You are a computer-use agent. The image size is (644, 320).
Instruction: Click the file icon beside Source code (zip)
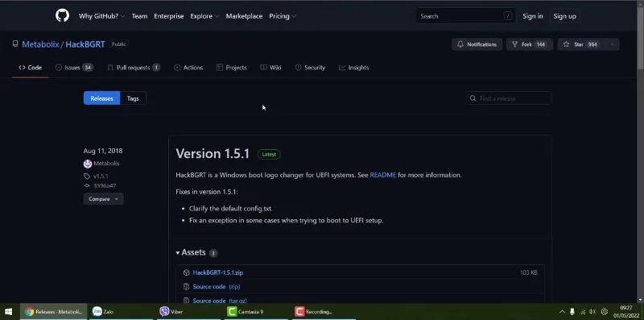[186, 287]
